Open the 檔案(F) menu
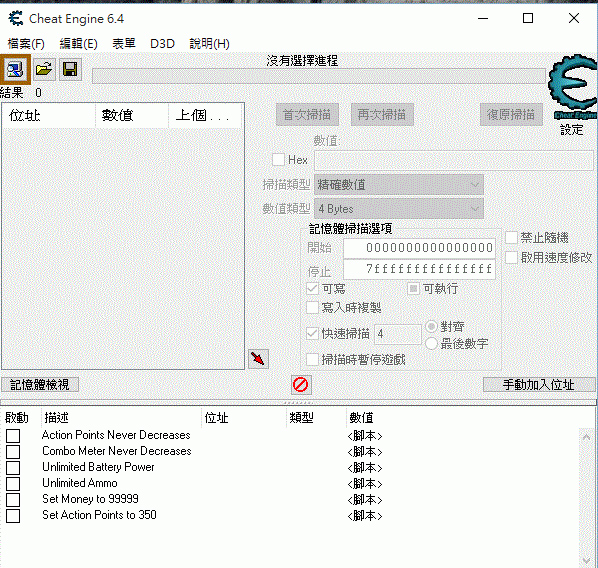Image resolution: width=598 pixels, height=568 pixels. pyautogui.click(x=26, y=43)
